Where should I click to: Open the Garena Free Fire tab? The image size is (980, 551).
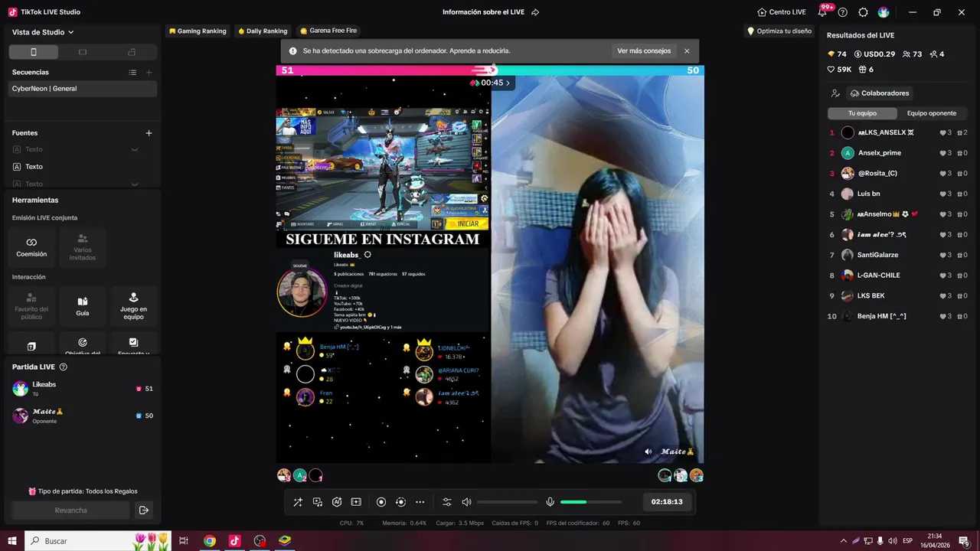point(328,31)
